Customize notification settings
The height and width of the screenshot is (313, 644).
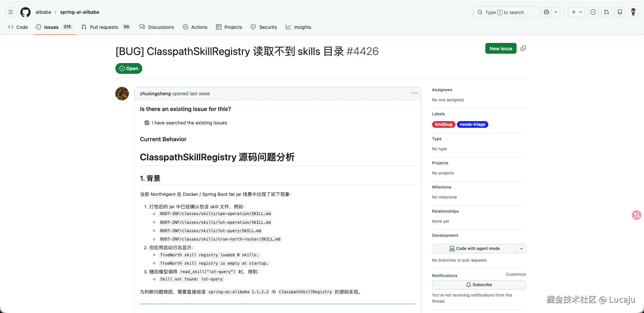coord(516,274)
